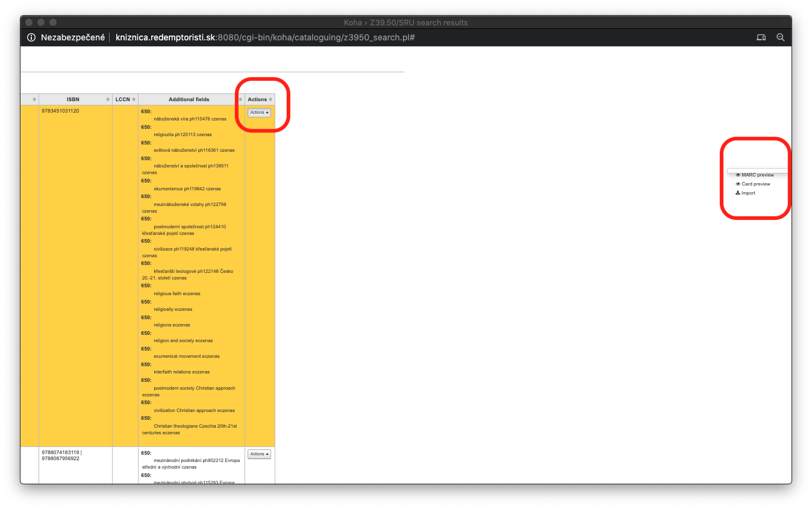Click the URL kniznica.redemptoristi.sk in address bar
The width and height of the screenshot is (812, 509).
tap(165, 37)
